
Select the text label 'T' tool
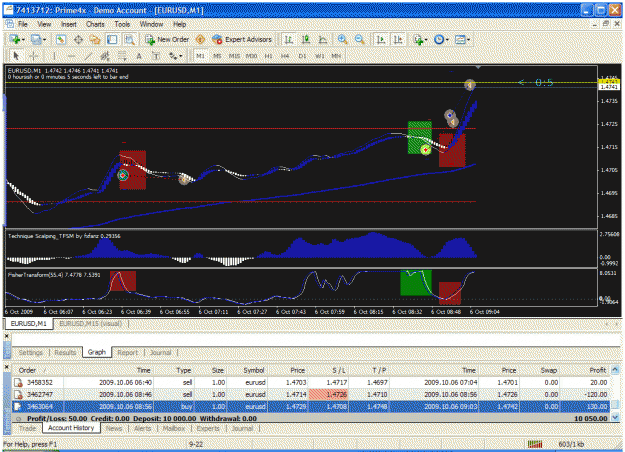coord(156,56)
